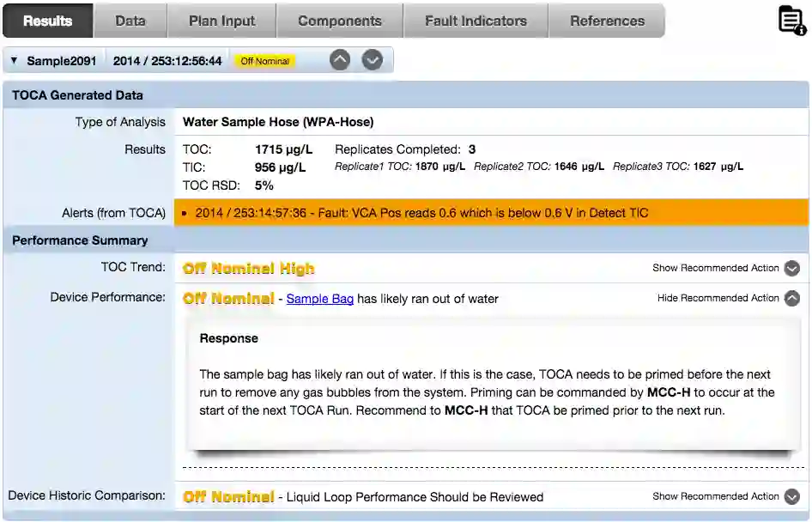Click the Sample2091 name label
Screen dimensions: 812x522
click(62, 61)
